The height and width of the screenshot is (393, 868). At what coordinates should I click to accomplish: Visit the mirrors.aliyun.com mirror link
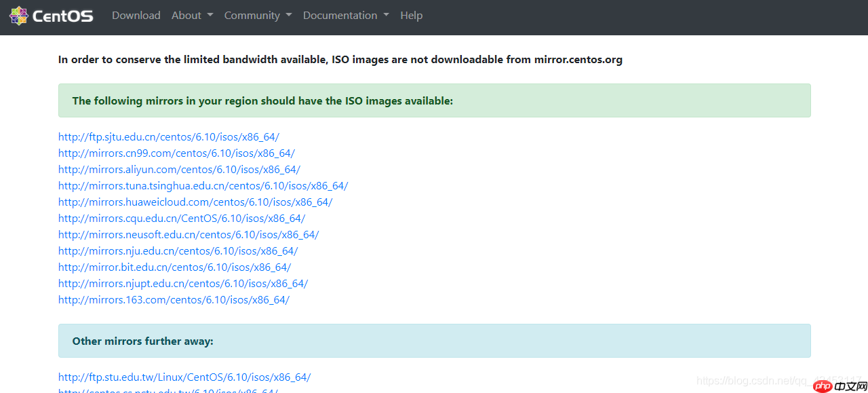pos(179,170)
